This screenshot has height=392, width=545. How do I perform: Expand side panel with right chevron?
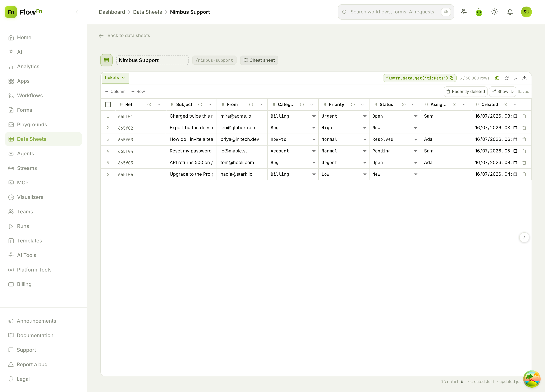coord(524,237)
